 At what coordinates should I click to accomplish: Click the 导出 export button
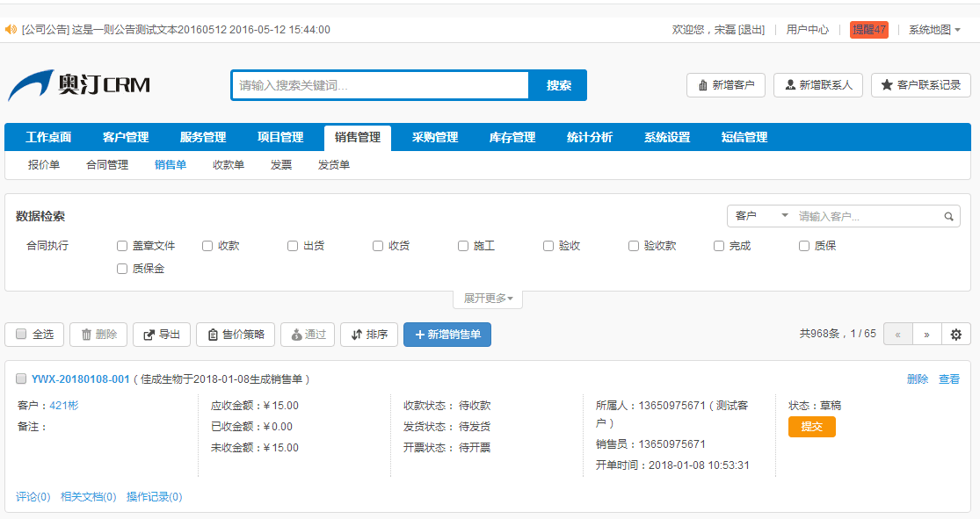tap(161, 335)
